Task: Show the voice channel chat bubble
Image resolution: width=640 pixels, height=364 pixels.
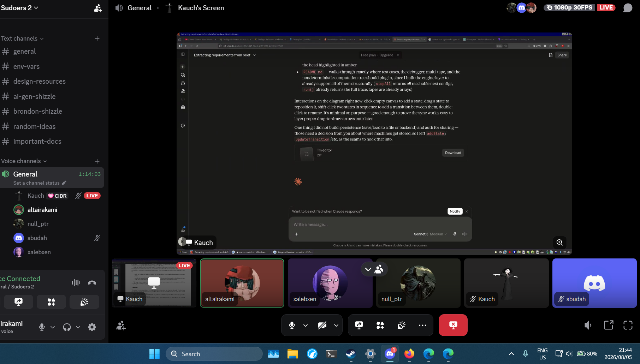Action: 628,8
